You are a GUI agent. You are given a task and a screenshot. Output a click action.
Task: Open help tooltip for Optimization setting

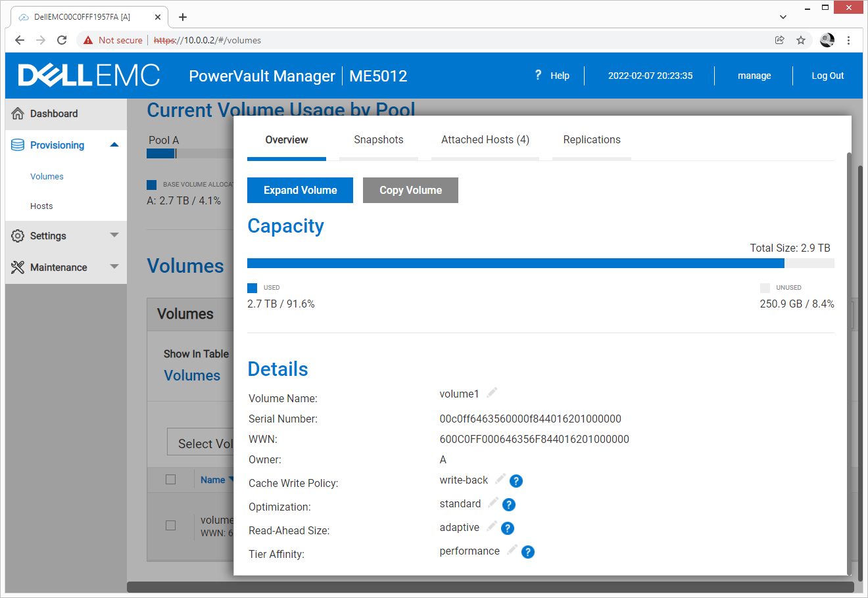[509, 505]
